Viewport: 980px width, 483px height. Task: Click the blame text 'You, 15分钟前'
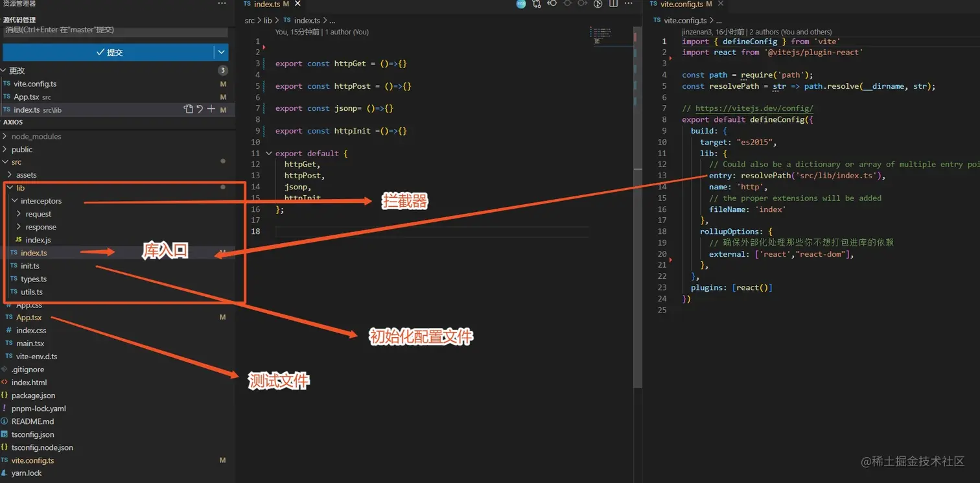[298, 32]
